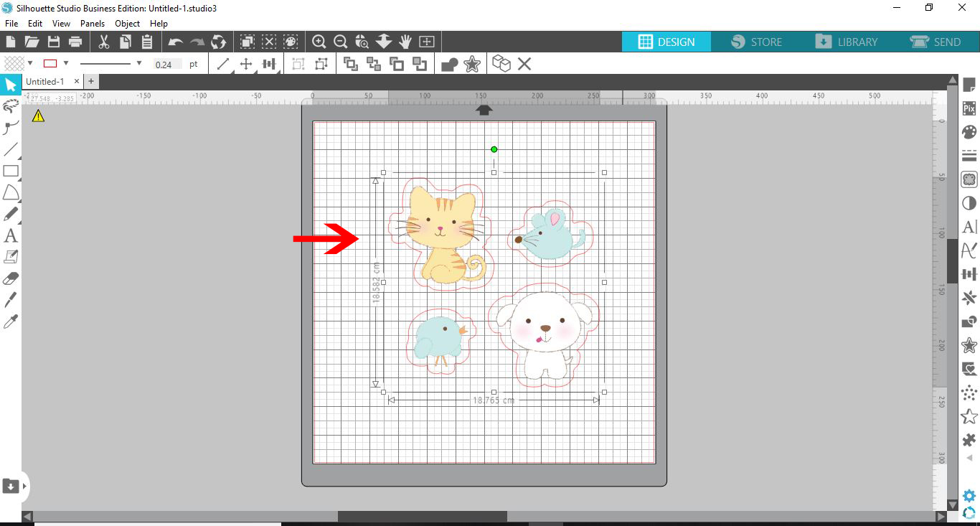This screenshot has height=526, width=980.
Task: Redo the last undone action
Action: click(x=197, y=42)
